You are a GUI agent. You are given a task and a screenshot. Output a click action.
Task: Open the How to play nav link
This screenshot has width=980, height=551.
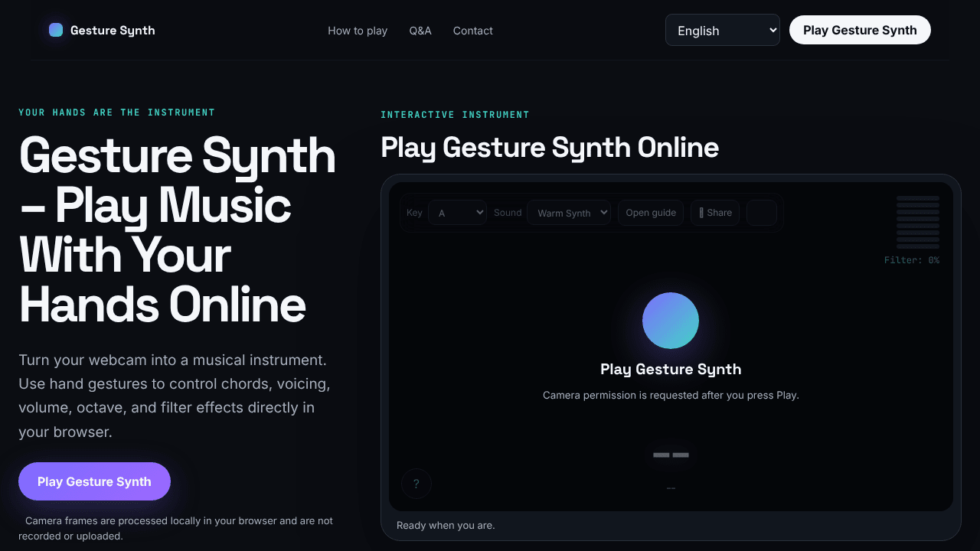[358, 31]
